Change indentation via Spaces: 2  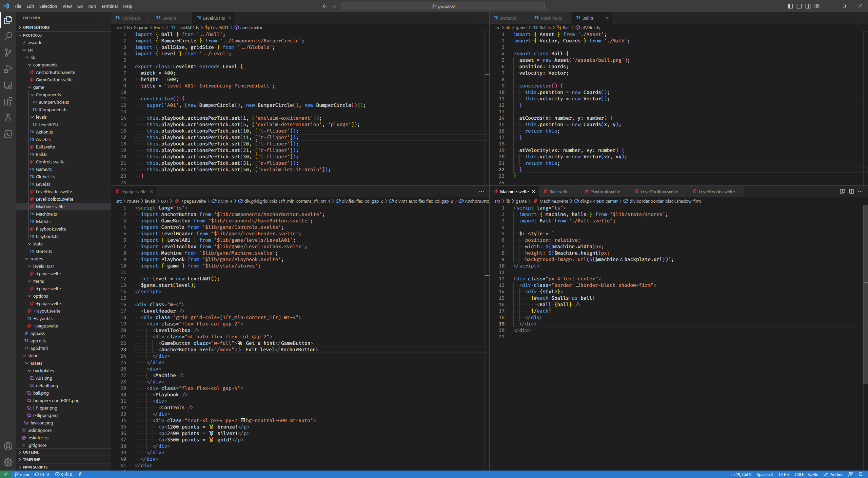765,474
